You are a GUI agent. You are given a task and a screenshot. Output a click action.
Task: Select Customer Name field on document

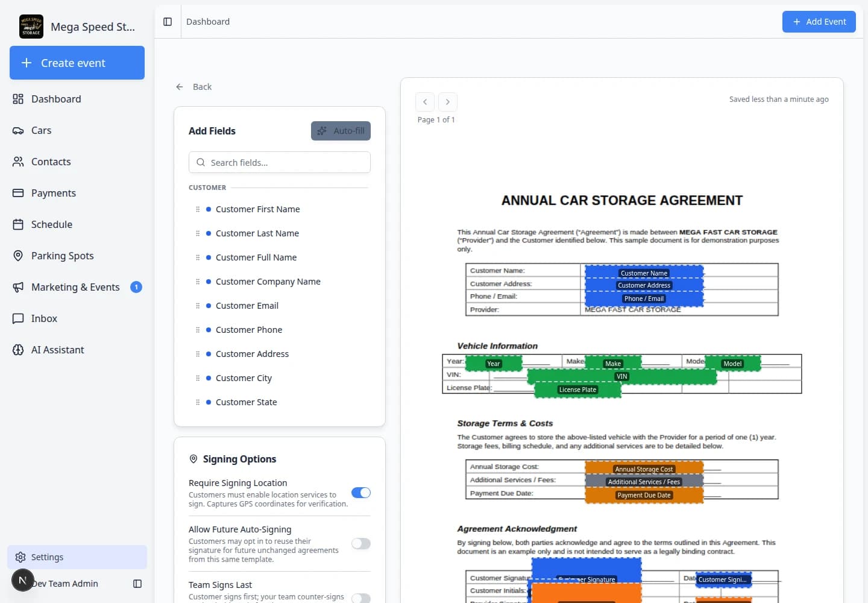pyautogui.click(x=644, y=273)
